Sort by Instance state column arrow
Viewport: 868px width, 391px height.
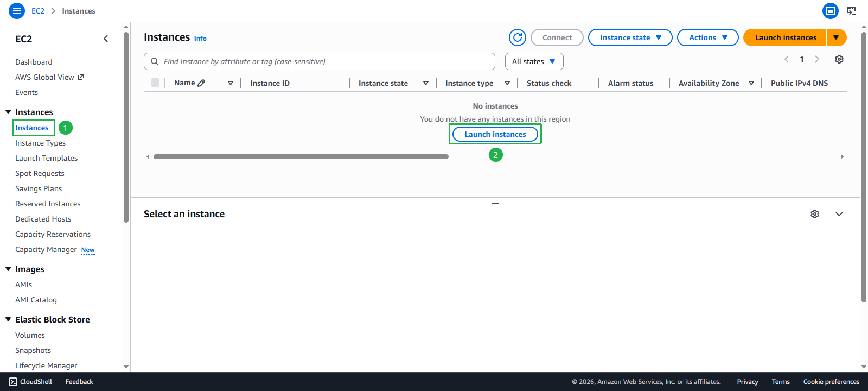[x=426, y=83]
